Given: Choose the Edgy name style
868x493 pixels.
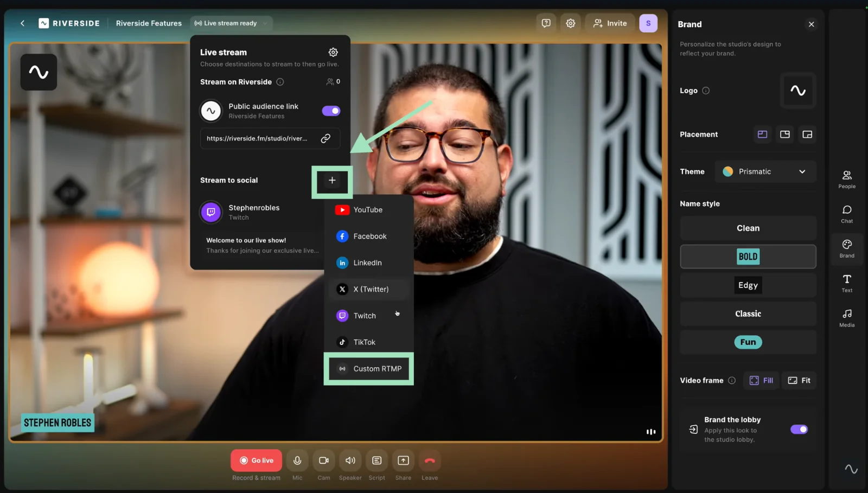Looking at the screenshot, I should 748,285.
